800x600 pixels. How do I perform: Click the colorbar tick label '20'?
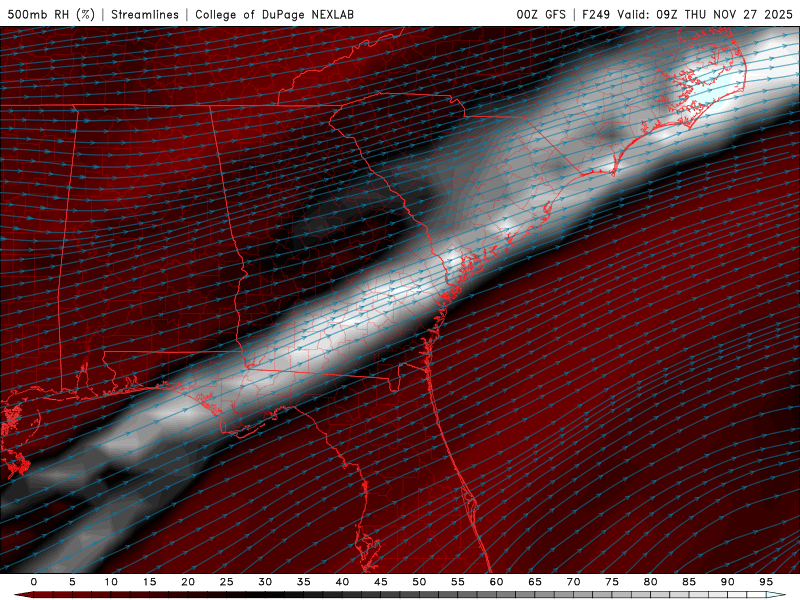point(188,582)
